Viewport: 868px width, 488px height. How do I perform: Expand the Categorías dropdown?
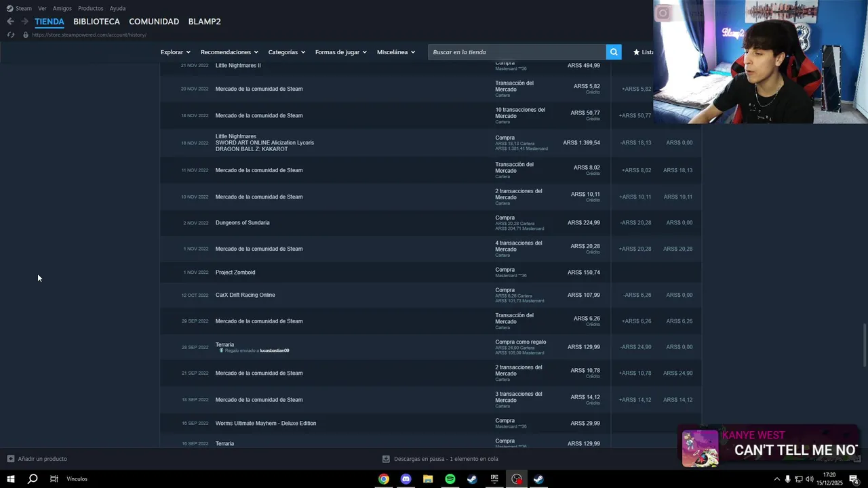(x=286, y=52)
